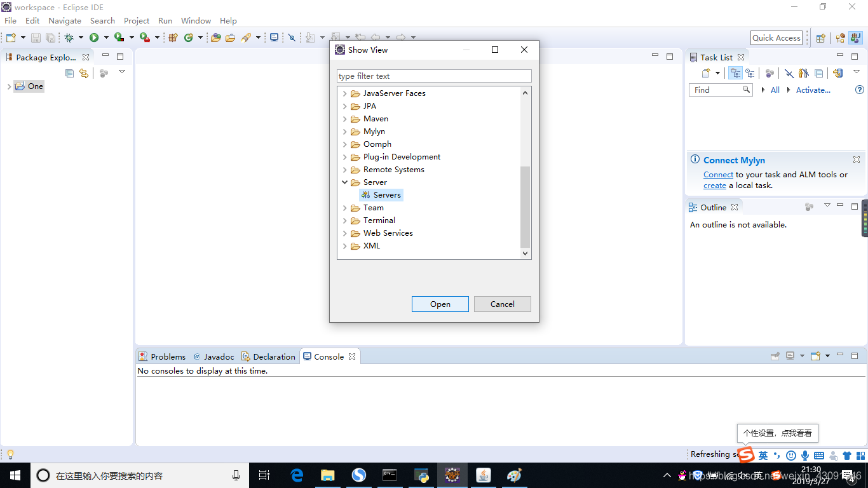Click the type filter text field
The image size is (868, 488).
(x=434, y=76)
